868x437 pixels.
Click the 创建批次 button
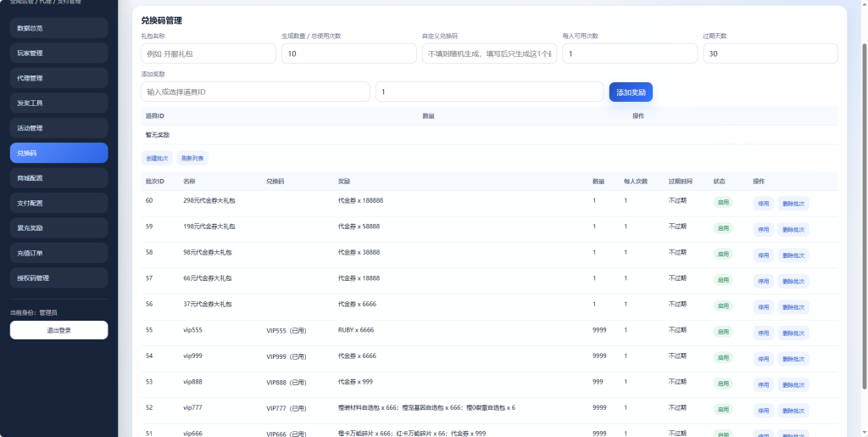pos(157,159)
